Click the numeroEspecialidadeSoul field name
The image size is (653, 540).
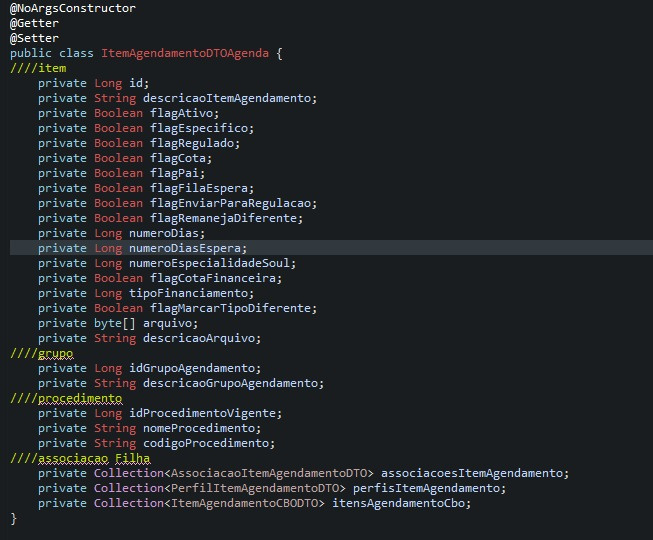[209, 263]
